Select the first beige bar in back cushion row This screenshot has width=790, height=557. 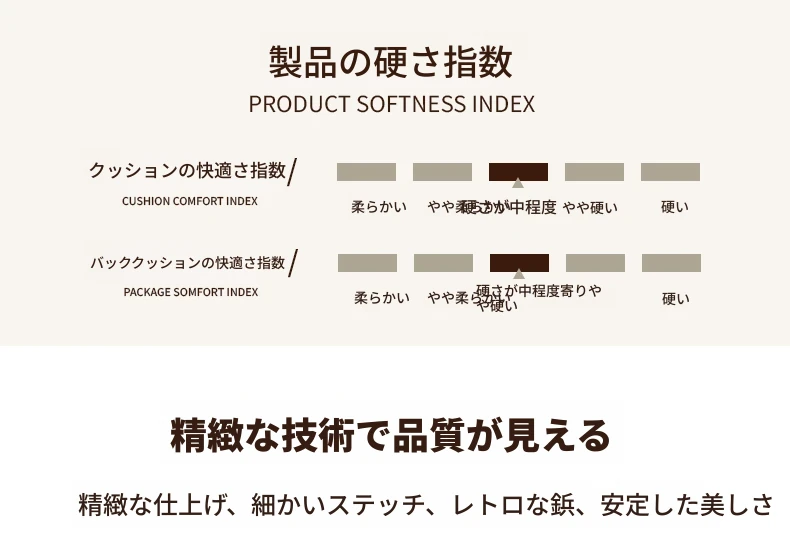pyautogui.click(x=367, y=263)
